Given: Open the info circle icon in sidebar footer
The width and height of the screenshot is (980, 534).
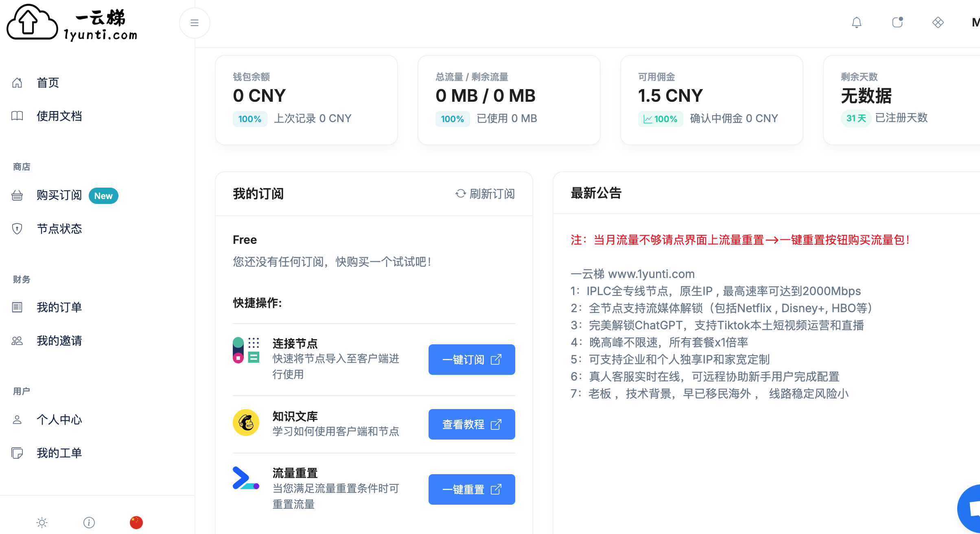Looking at the screenshot, I should coord(89,522).
